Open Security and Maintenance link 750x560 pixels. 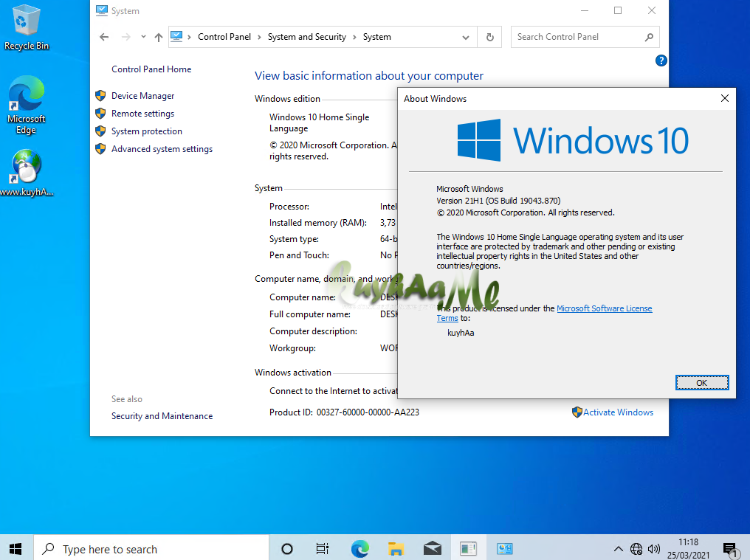(x=162, y=416)
